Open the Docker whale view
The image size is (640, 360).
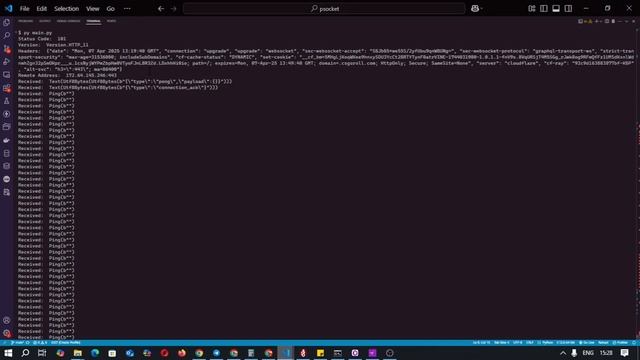[x=7, y=140]
